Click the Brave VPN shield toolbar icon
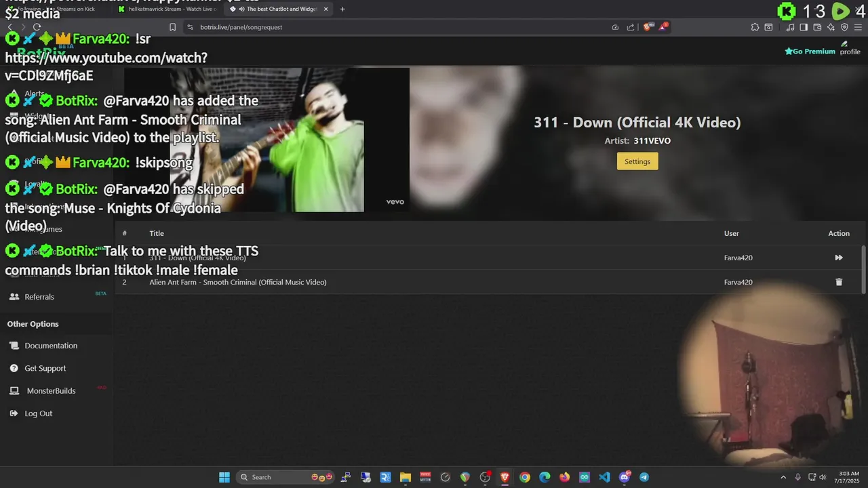 tap(844, 27)
